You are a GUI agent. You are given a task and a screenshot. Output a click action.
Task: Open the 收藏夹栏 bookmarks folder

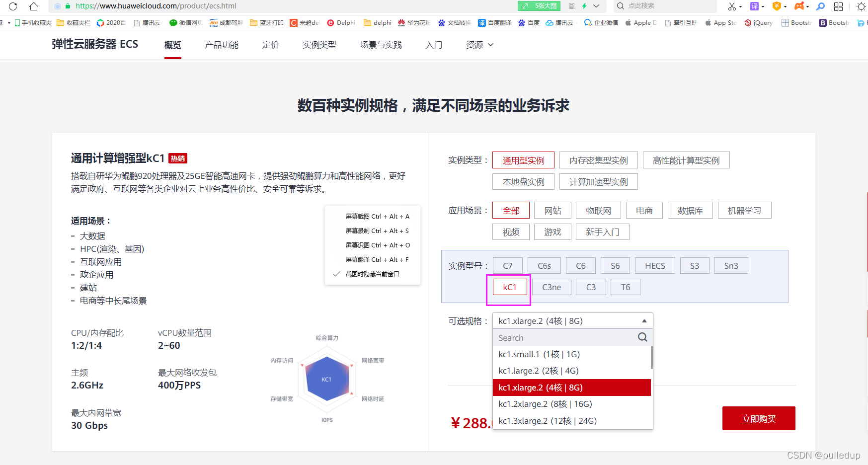click(x=74, y=23)
